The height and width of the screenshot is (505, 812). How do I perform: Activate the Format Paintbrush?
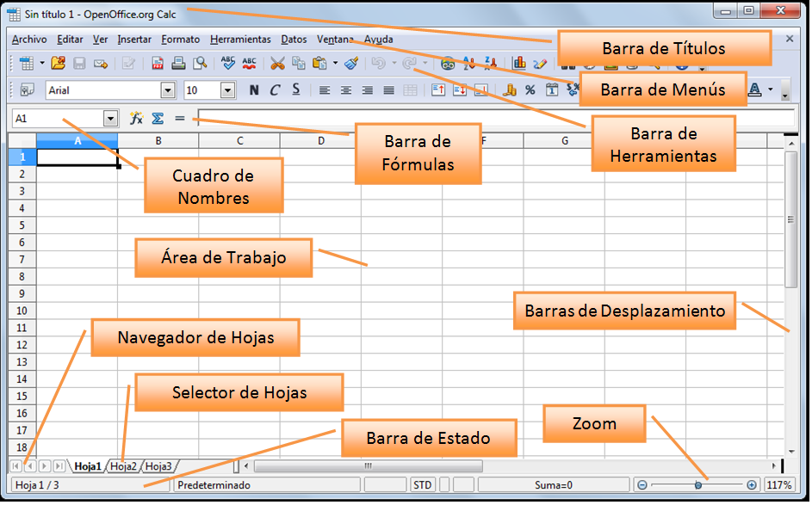352,64
